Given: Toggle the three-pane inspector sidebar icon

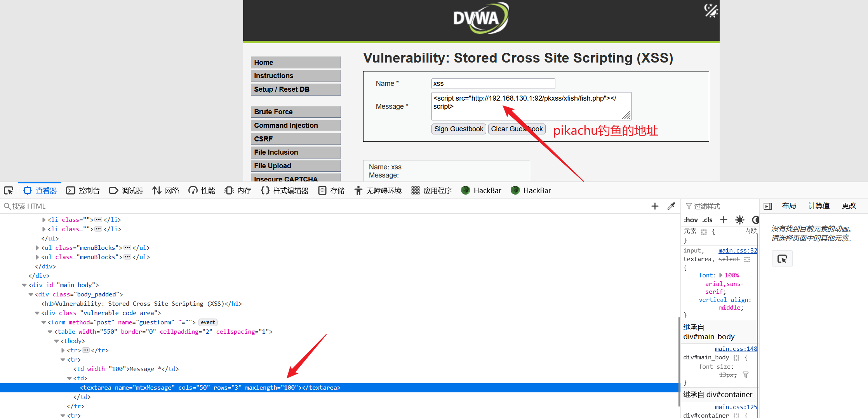Looking at the screenshot, I should tap(768, 206).
